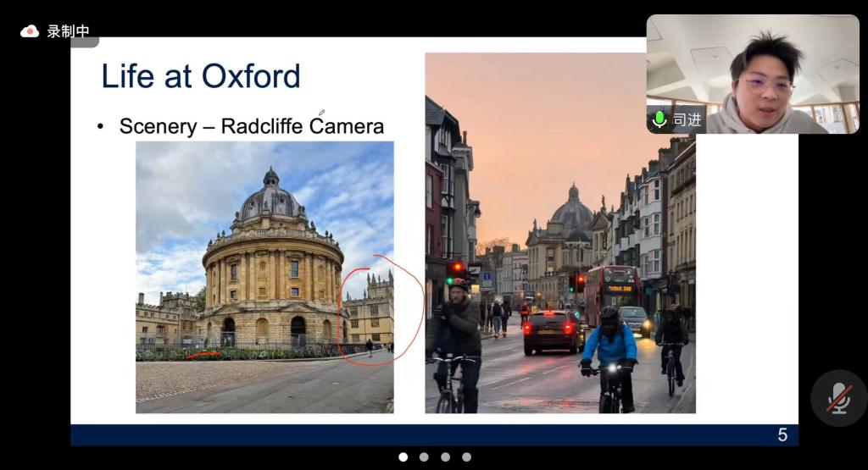Select the first page indicator dot
Viewport: 868px width, 470px height.
(x=403, y=456)
